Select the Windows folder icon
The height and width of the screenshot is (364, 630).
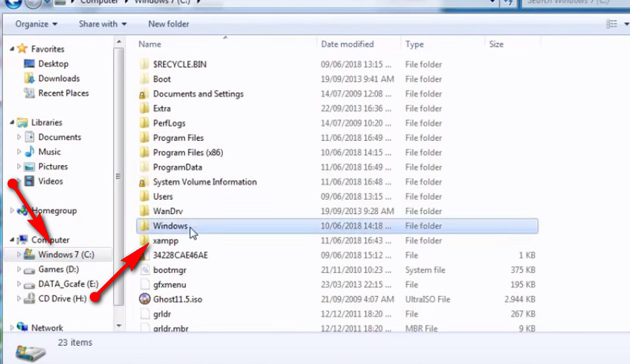click(x=144, y=226)
